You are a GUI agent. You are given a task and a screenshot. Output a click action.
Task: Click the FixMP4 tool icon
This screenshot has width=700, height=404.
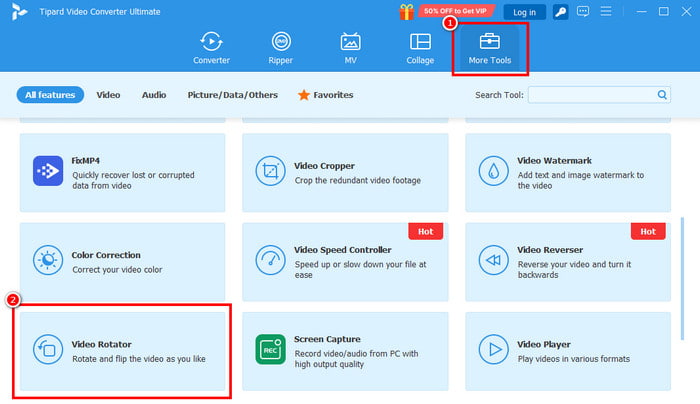pos(48,171)
